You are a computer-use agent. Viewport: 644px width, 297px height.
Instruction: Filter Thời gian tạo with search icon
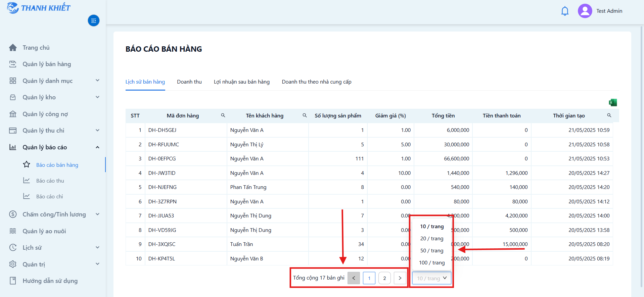(x=609, y=115)
